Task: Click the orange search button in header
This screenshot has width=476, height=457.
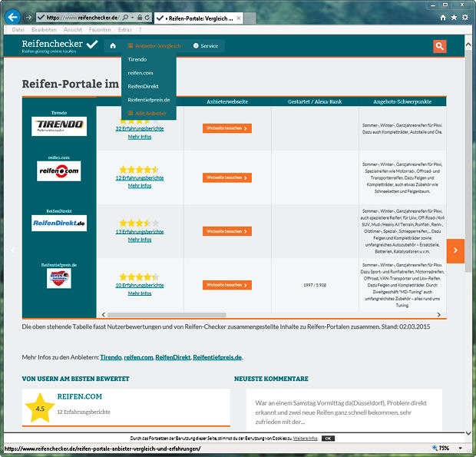Action: (440, 46)
